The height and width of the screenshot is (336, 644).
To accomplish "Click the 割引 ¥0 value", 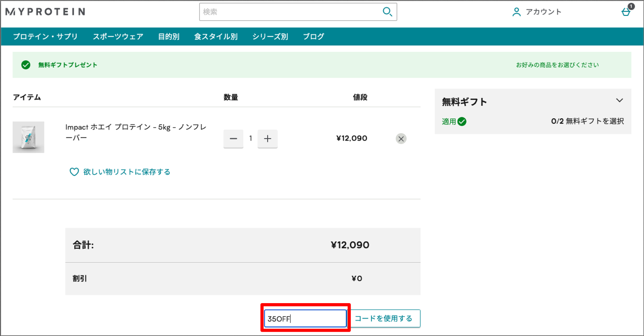I will pos(357,279).
